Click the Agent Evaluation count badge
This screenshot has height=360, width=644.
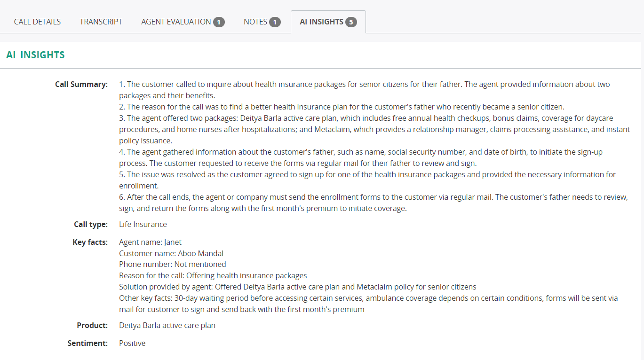219,22
